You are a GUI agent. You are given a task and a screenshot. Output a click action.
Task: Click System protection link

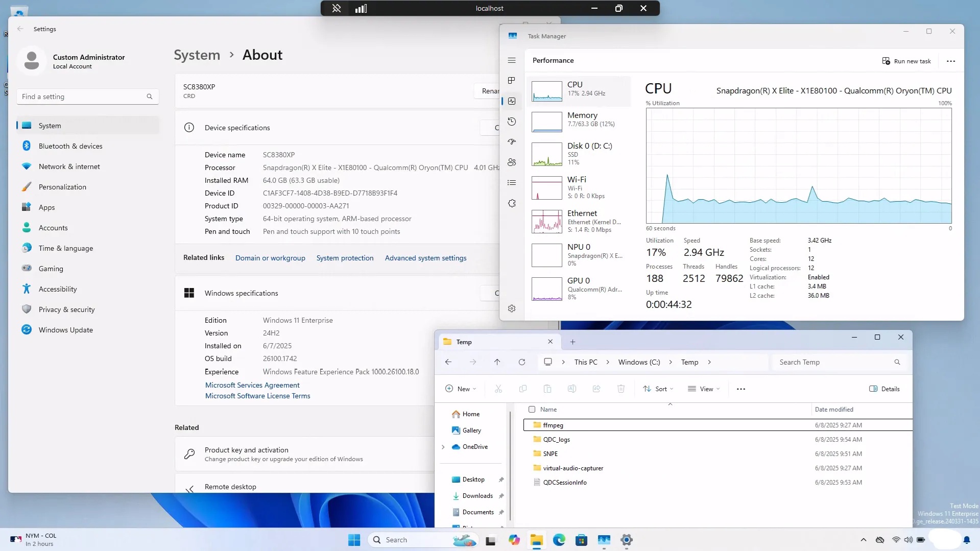click(345, 258)
